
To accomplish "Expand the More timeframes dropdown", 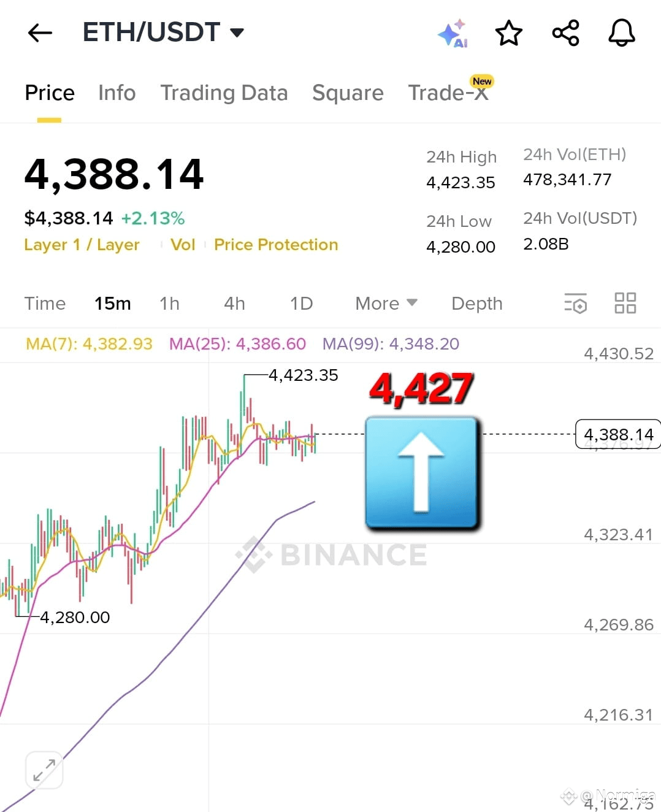I will click(x=386, y=304).
